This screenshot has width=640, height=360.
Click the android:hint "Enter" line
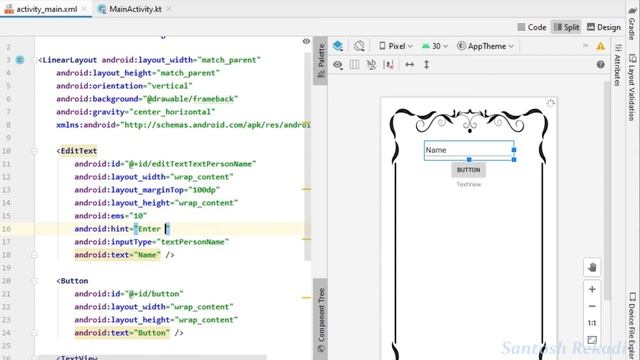point(122,229)
